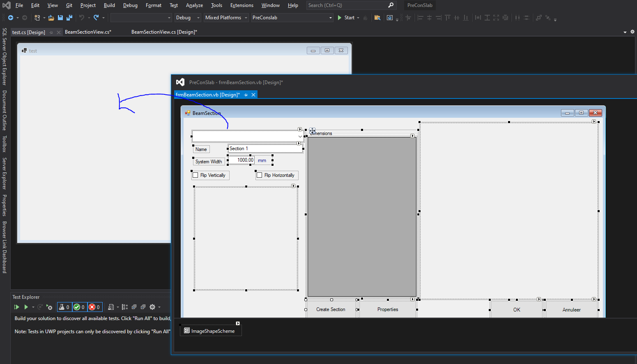This screenshot has width=637, height=364.
Task: Click the Redo arrow icon
Action: pyautogui.click(x=96, y=18)
